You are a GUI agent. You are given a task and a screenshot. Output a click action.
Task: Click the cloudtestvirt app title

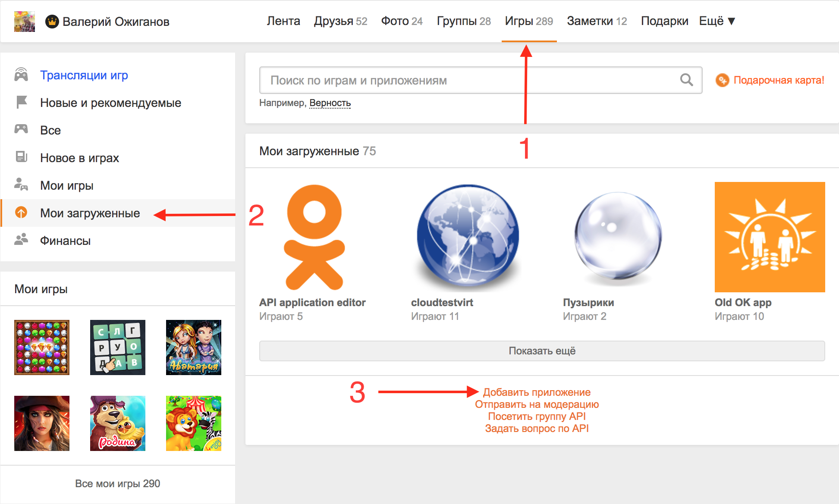click(442, 303)
